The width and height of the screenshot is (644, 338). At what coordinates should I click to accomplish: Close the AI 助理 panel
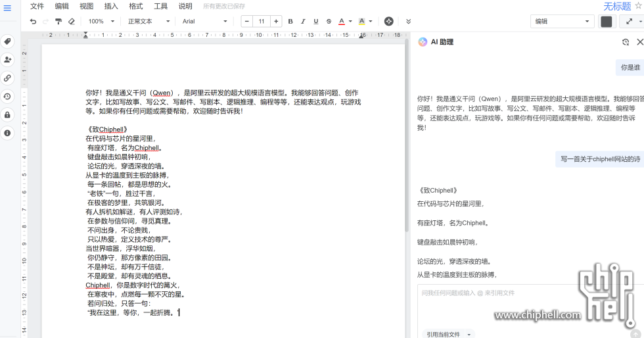[x=640, y=42]
